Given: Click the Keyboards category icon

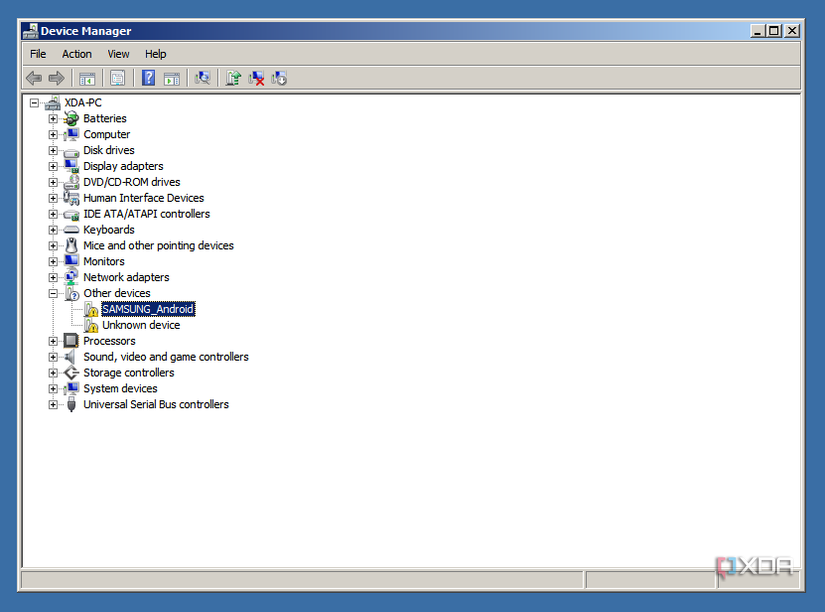Looking at the screenshot, I should click(71, 230).
